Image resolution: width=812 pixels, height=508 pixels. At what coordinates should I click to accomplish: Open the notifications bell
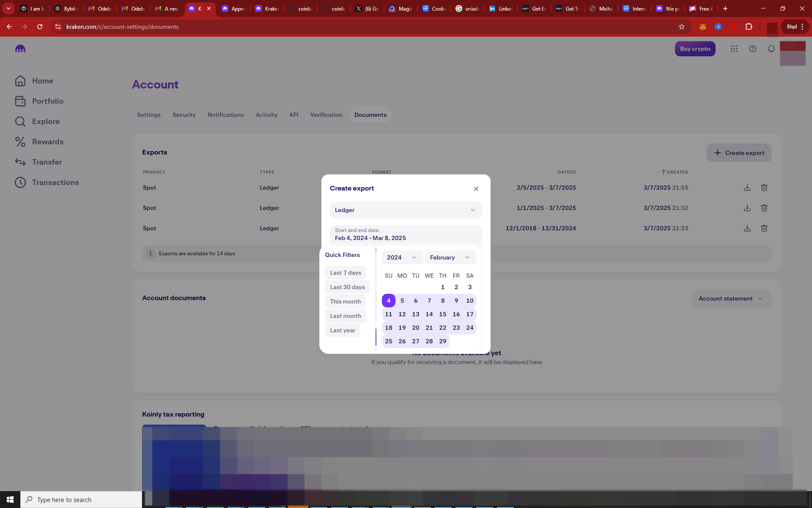(771, 49)
